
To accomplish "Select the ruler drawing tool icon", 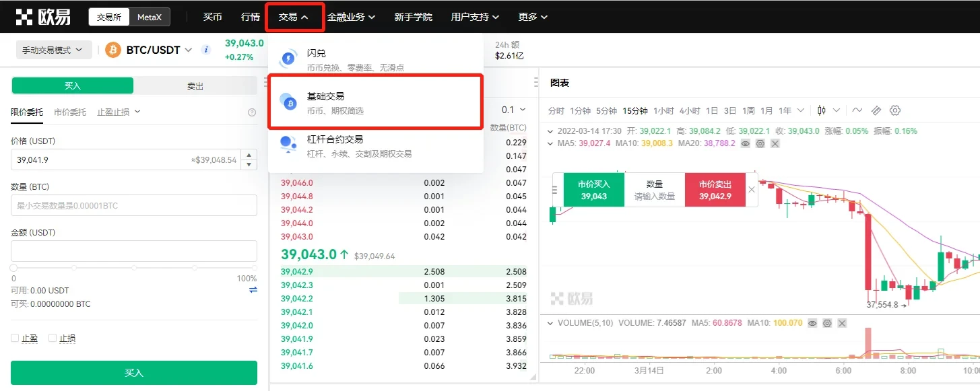I will click(x=876, y=110).
